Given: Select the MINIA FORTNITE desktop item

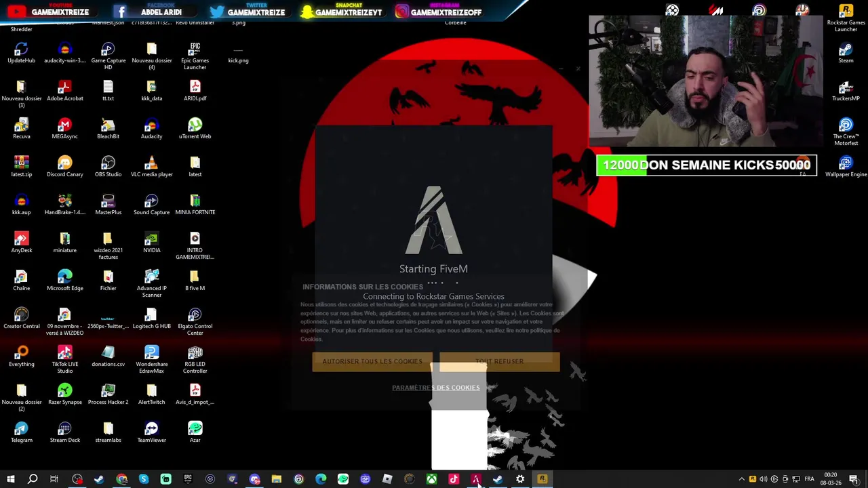Looking at the screenshot, I should click(195, 205).
